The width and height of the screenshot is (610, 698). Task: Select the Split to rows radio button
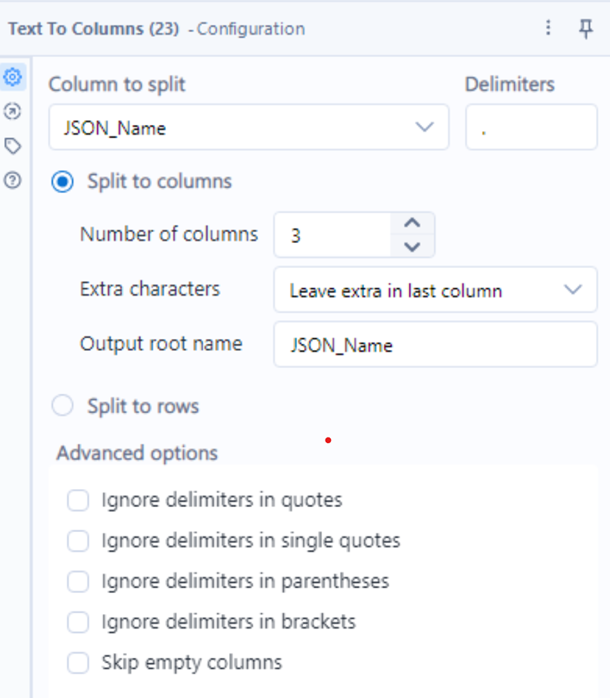click(62, 406)
